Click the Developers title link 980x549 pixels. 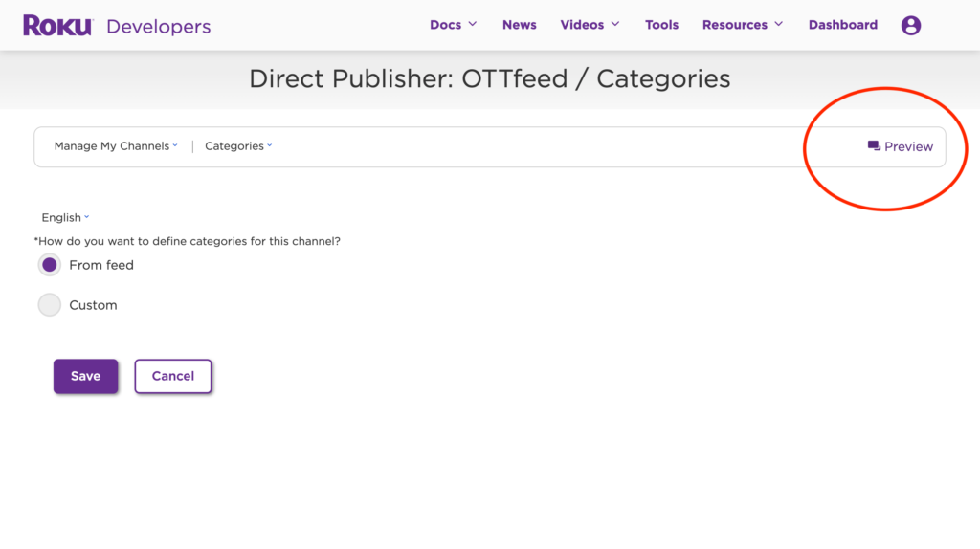point(158,26)
